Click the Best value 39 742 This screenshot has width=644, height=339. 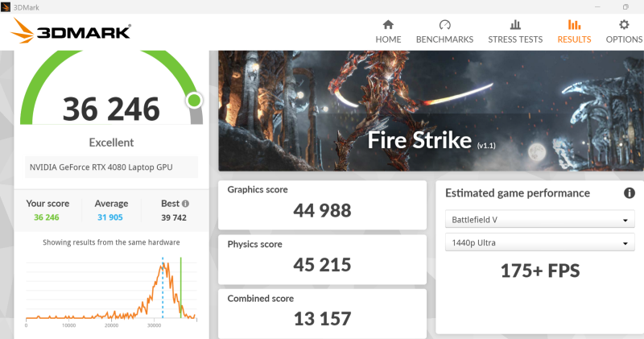174,217
